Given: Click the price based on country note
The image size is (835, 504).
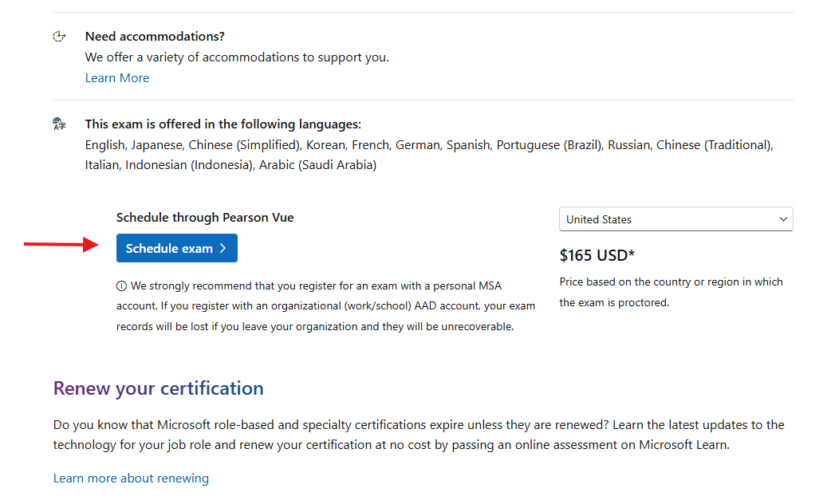Looking at the screenshot, I should (671, 292).
